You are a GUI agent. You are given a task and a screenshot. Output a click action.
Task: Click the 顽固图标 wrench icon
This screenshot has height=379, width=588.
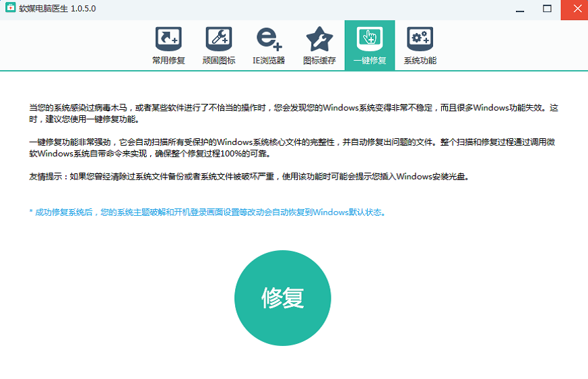click(218, 39)
